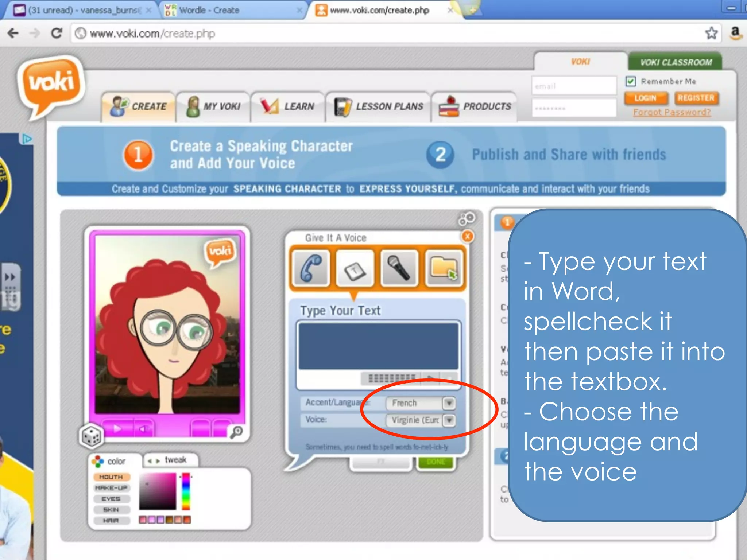Close the Give It A Voice panel
747x560 pixels.
pos(468,237)
